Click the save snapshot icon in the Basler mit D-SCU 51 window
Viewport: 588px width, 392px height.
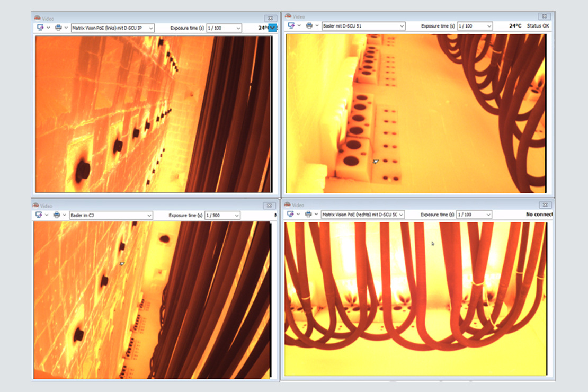(291, 25)
